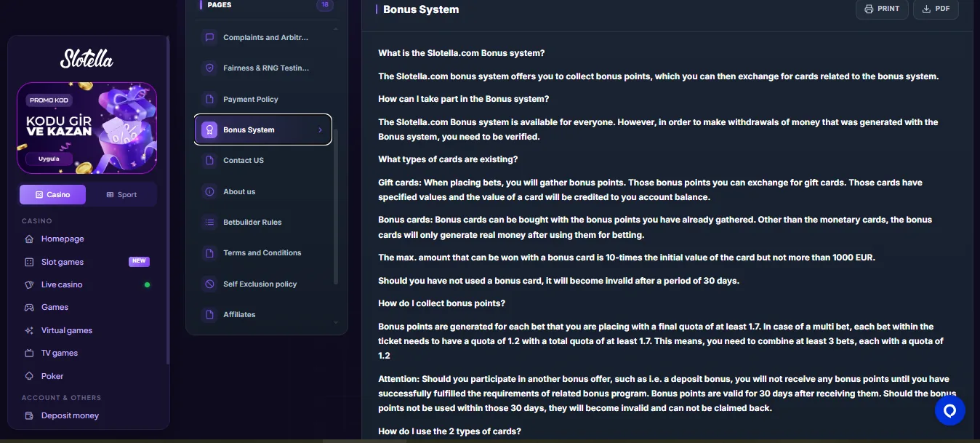Click the TV games icon
980x443 pixels.
[x=29, y=353]
